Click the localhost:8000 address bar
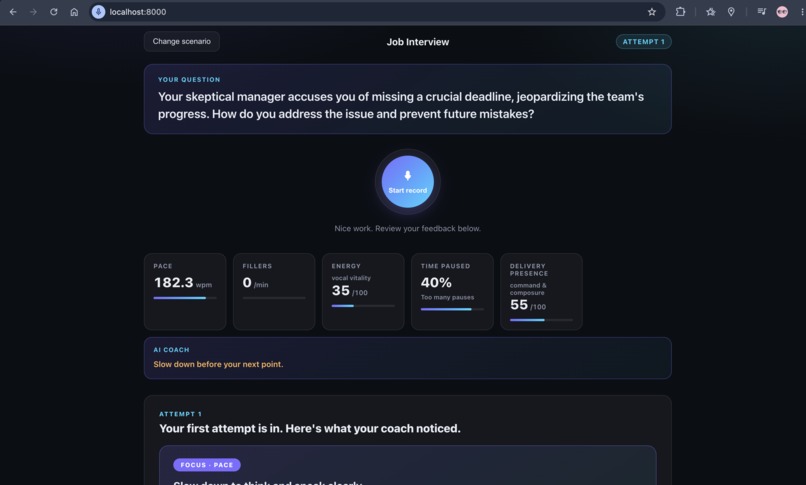The image size is (806, 485). 378,12
